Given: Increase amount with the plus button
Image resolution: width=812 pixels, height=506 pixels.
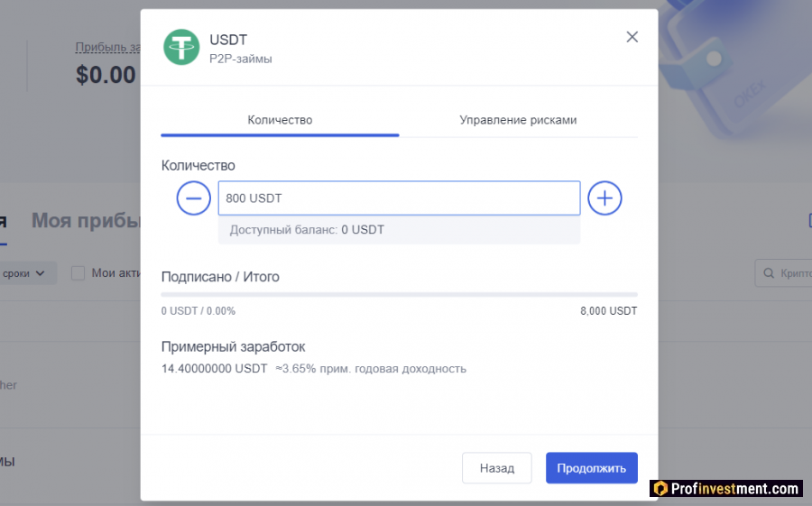Looking at the screenshot, I should tap(604, 198).
